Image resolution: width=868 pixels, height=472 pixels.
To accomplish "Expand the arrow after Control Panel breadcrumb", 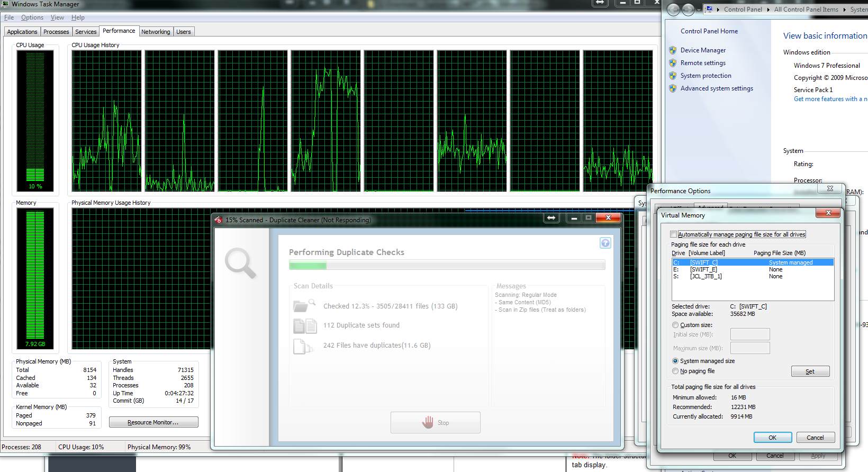I will (768, 10).
